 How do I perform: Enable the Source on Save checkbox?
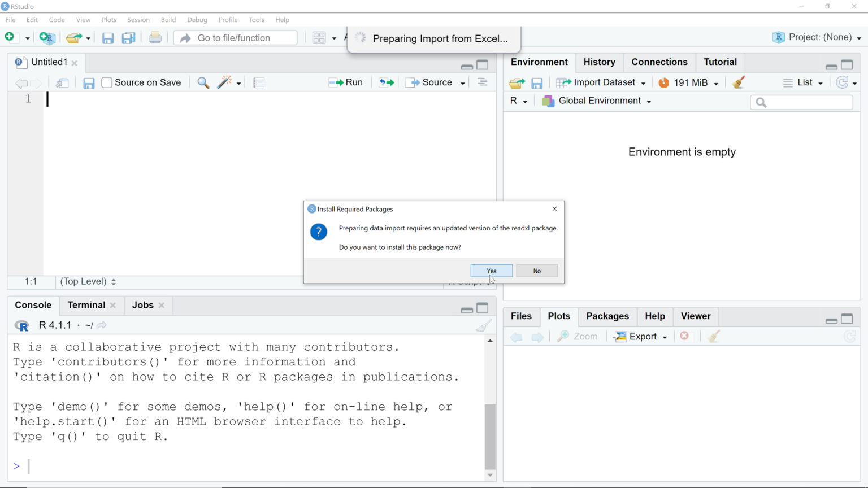(107, 82)
